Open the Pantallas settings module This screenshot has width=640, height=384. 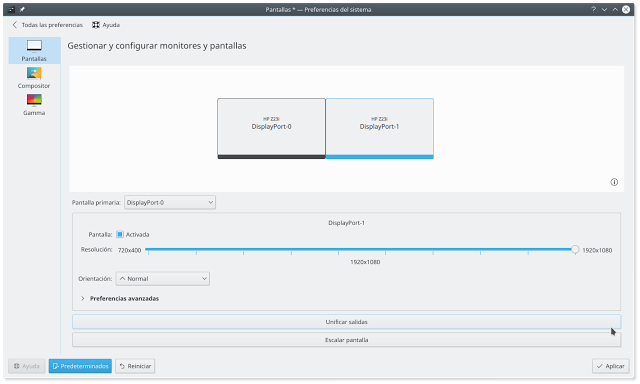[x=34, y=51]
